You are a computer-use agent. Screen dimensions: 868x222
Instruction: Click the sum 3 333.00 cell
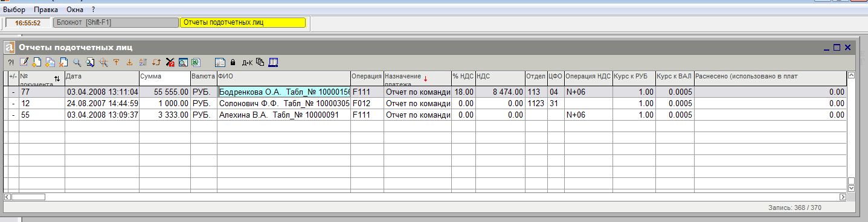164,115
